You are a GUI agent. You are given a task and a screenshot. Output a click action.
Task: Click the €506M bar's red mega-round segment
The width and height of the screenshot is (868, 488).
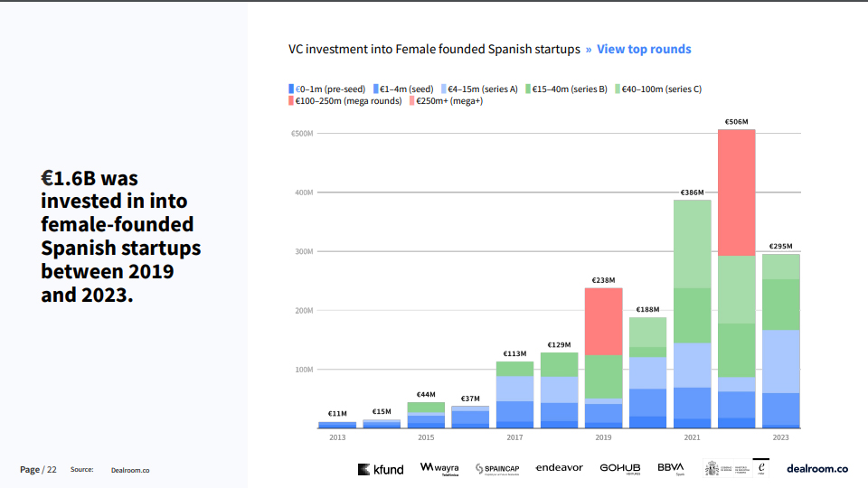click(736, 192)
